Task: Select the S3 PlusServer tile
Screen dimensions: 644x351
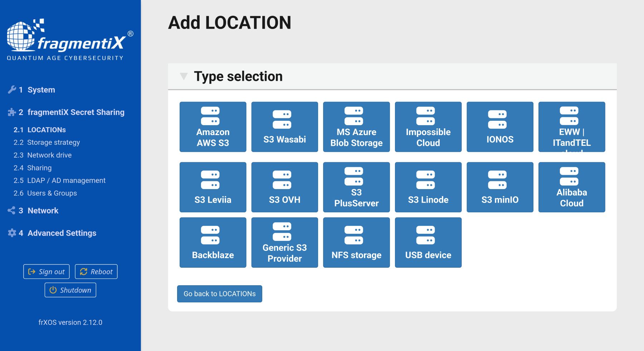Action: coord(356,187)
